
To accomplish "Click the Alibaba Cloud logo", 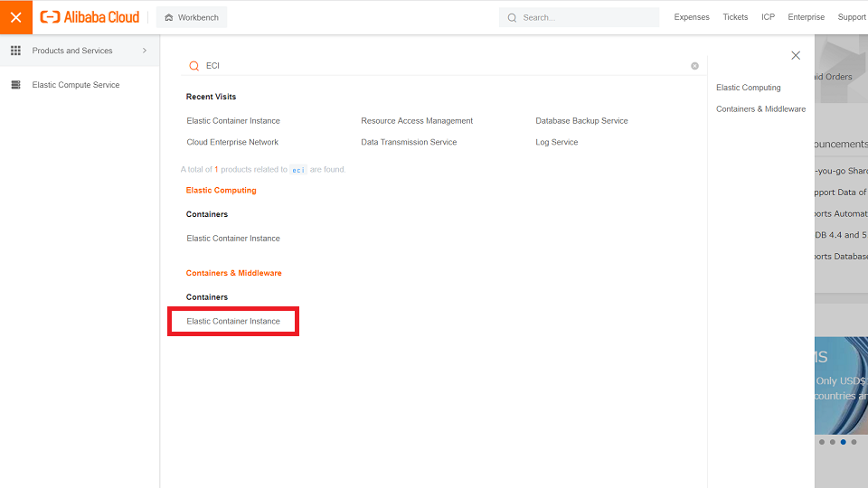I will [90, 17].
